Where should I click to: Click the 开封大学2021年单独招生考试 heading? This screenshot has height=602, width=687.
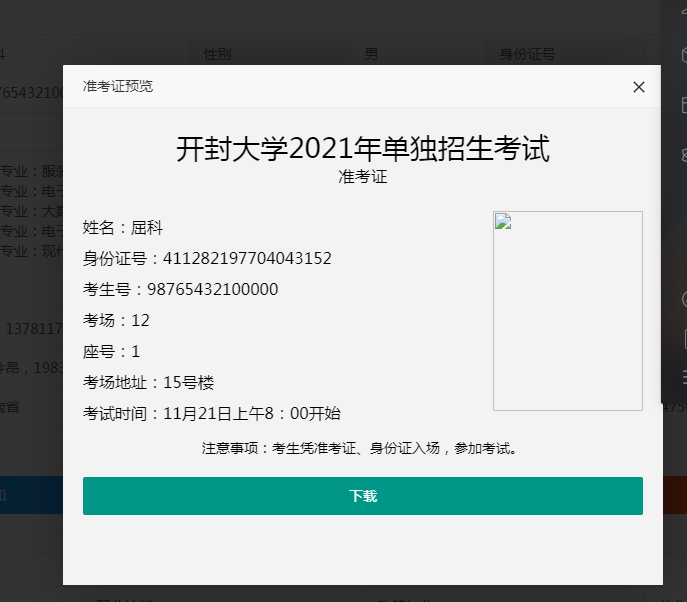362,149
